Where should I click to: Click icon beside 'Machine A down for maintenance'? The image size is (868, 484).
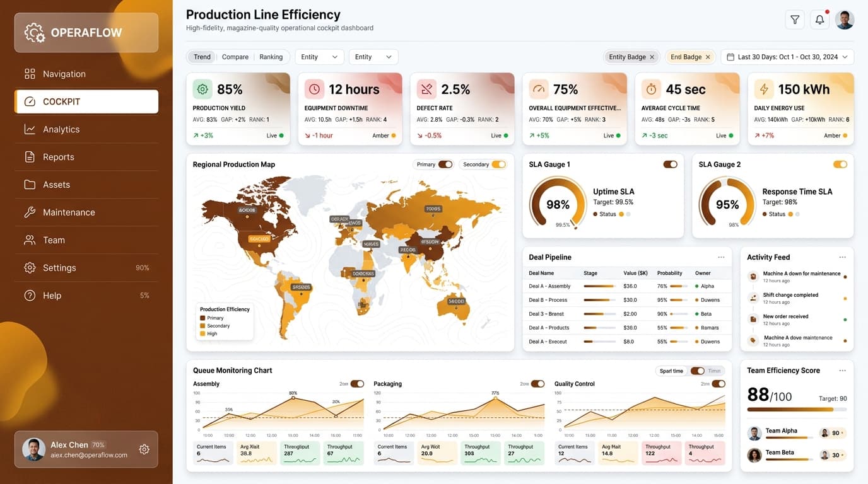click(x=753, y=277)
